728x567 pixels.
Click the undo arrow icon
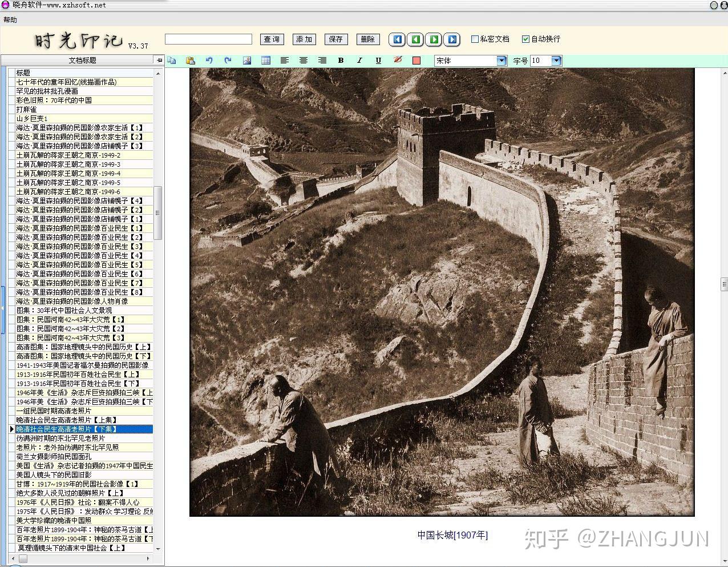[x=209, y=61]
